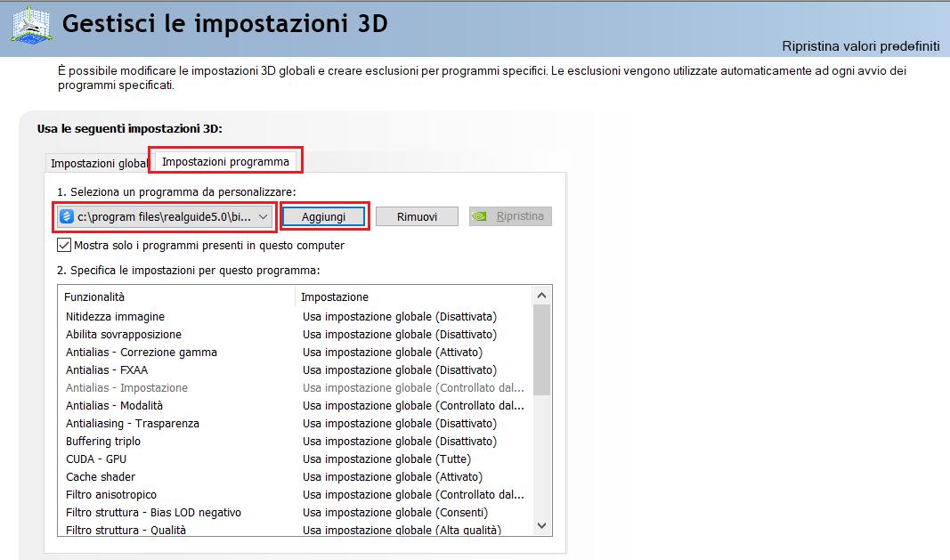Toggle 'Mostra solo i programmi presenti' checkbox

click(64, 245)
